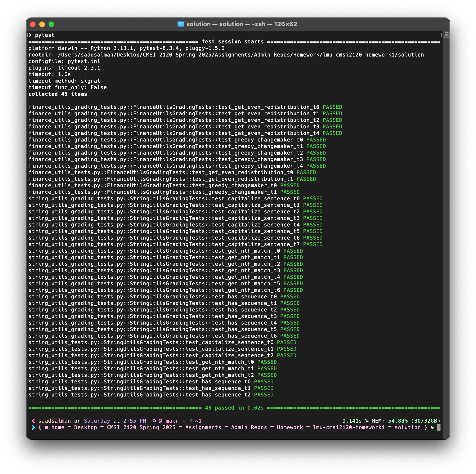Click 'solution' at end of prompt path
This screenshot has height=474, width=476.
408,428
